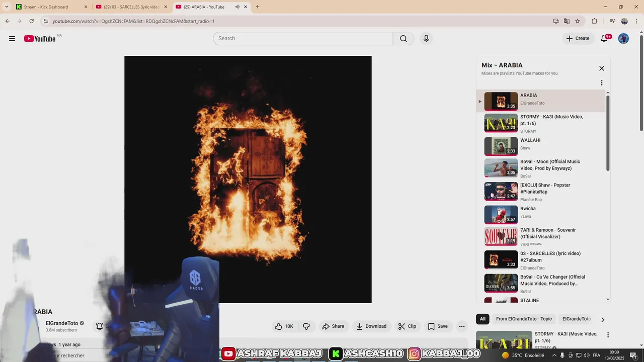Open browser extensions puzzle icon
This screenshot has width=644, height=362.
pyautogui.click(x=594, y=21)
